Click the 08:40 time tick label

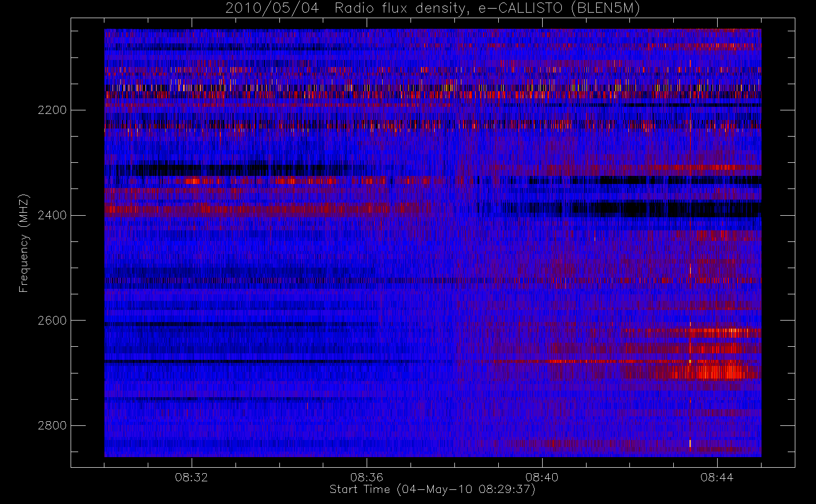coord(542,477)
